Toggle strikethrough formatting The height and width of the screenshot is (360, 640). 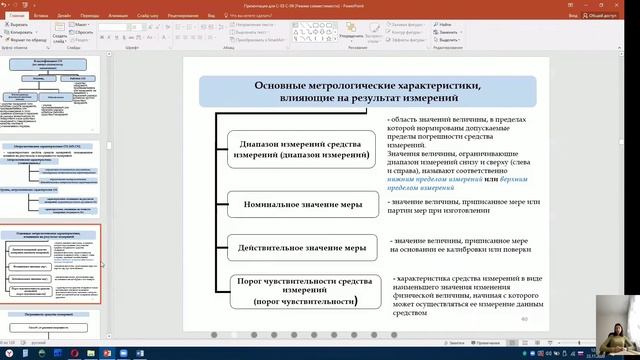pos(131,37)
